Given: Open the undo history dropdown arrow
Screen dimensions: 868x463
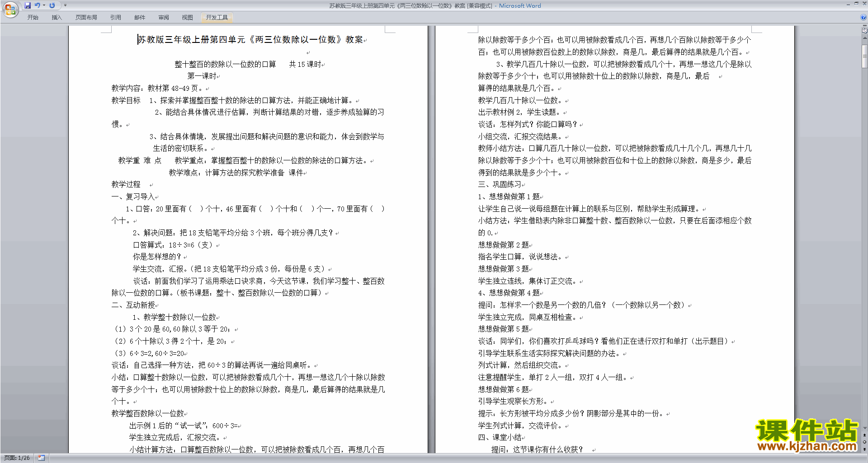Looking at the screenshot, I should [x=44, y=5].
